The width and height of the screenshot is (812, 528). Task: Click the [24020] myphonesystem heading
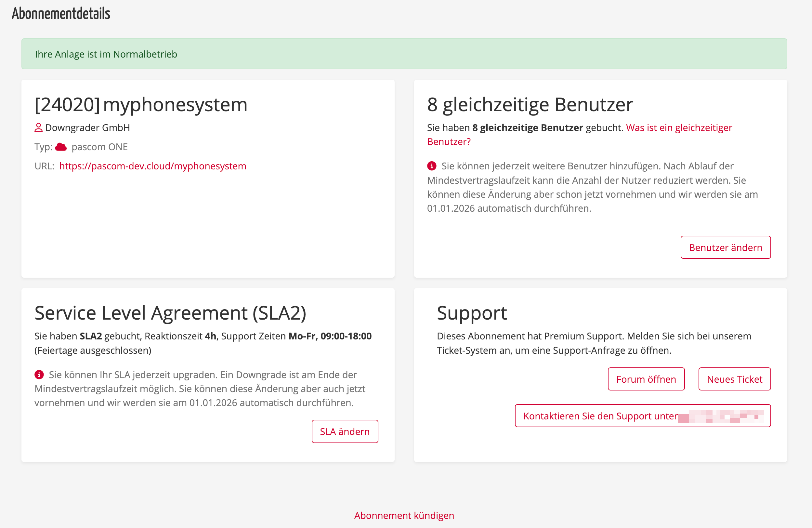click(x=140, y=104)
